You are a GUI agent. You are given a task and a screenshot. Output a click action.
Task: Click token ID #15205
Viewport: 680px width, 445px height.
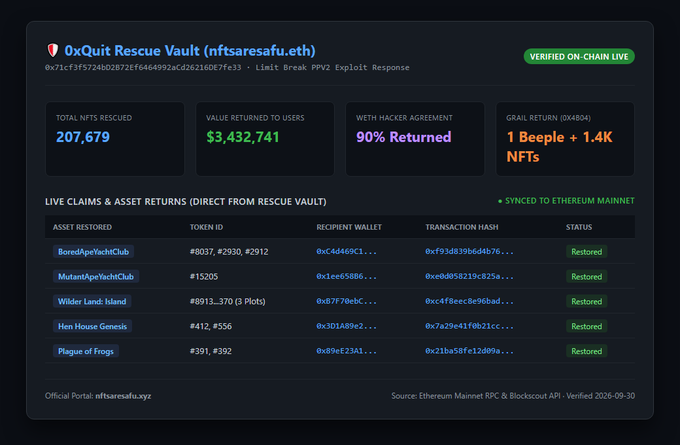click(204, 277)
